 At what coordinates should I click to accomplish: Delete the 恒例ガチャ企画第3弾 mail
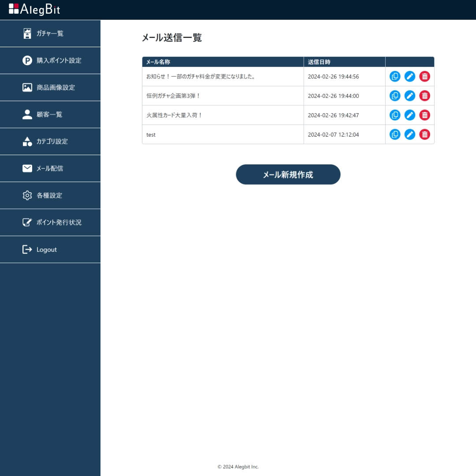(424, 96)
